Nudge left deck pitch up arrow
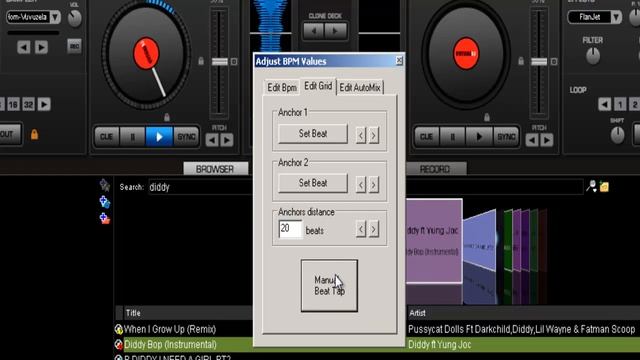The height and width of the screenshot is (360, 640). click(x=227, y=140)
